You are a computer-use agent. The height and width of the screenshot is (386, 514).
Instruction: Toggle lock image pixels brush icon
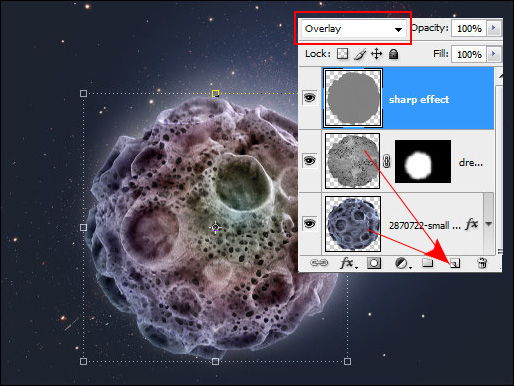[360, 54]
